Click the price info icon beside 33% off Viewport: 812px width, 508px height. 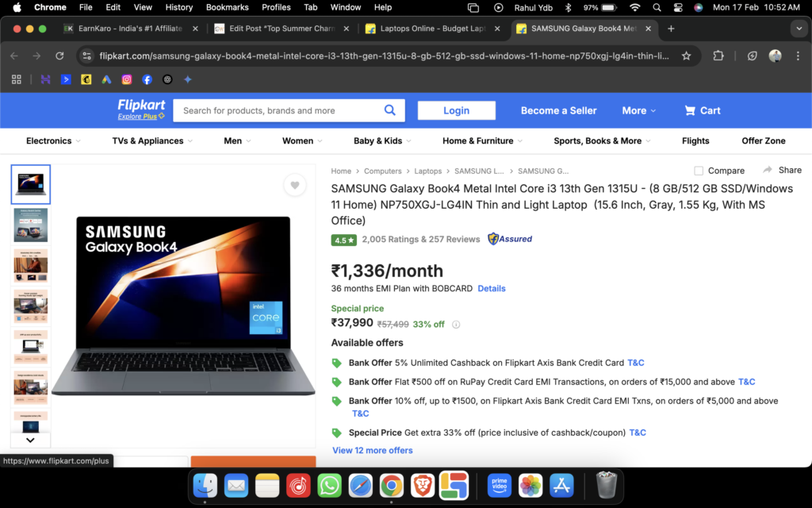point(456,325)
